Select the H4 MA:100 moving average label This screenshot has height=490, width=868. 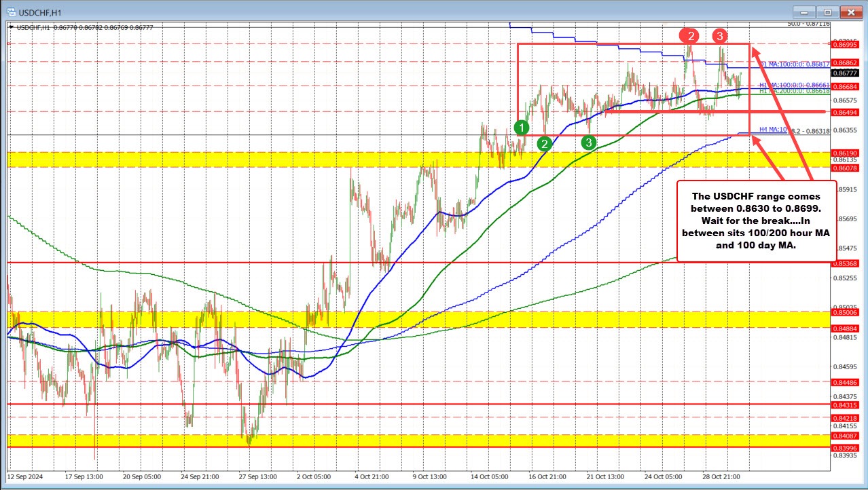click(771, 129)
